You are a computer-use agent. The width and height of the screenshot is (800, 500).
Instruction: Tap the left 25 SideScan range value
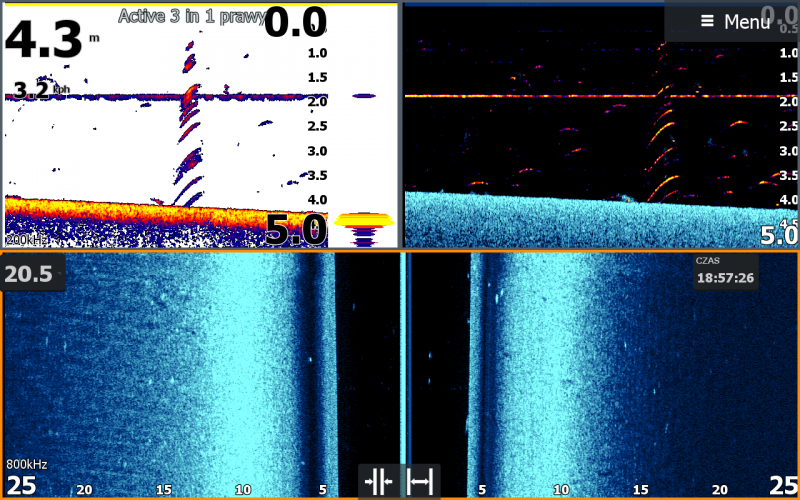click(x=22, y=486)
